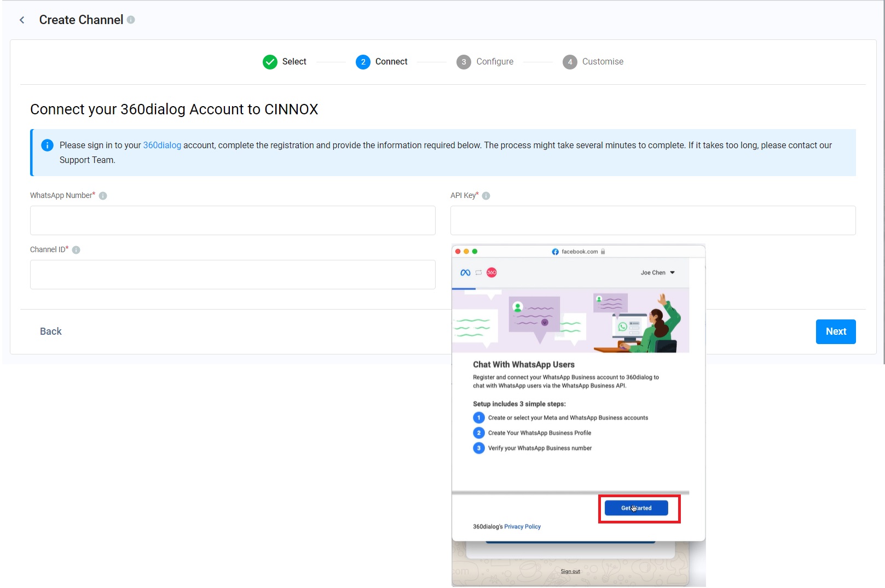Screen dimensions: 885x588
Task: Click the Facebook favicon in the address bar
Action: click(555, 252)
